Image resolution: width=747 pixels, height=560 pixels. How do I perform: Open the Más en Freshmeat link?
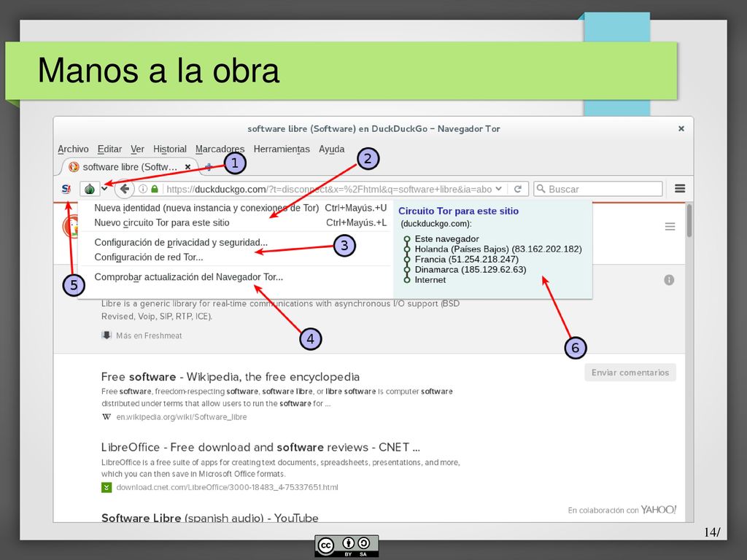pyautogui.click(x=149, y=335)
